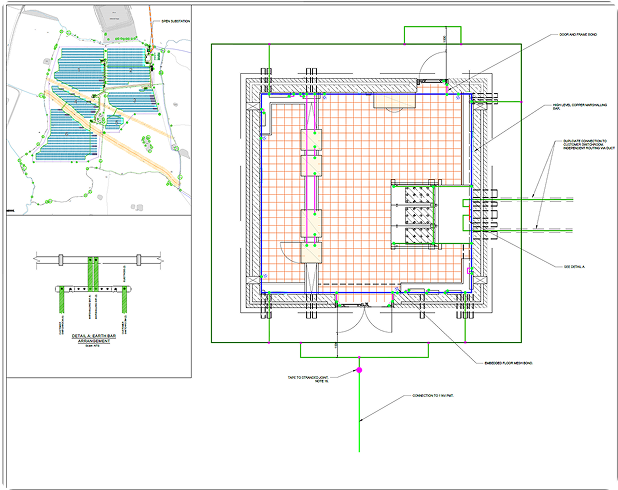Click the duplicate connection to customer switchroom note
Image resolution: width=618 pixels, height=490 pixels.
(x=589, y=144)
